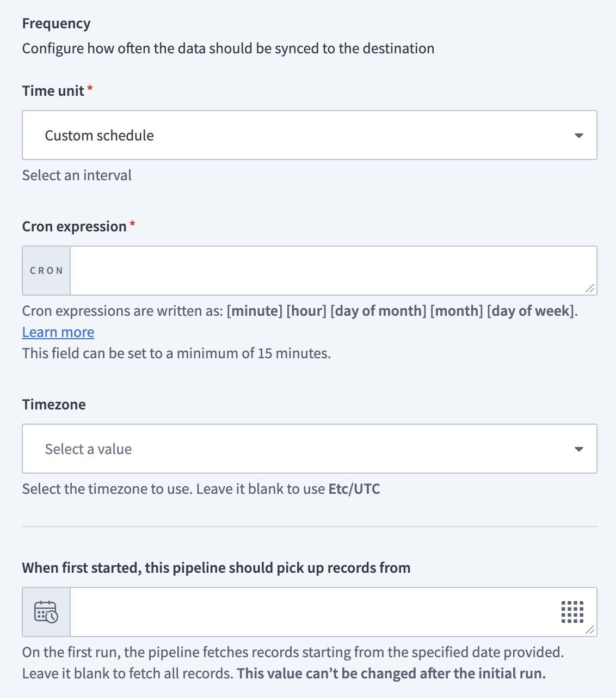Click the 'Select an interval' hint text

click(77, 175)
